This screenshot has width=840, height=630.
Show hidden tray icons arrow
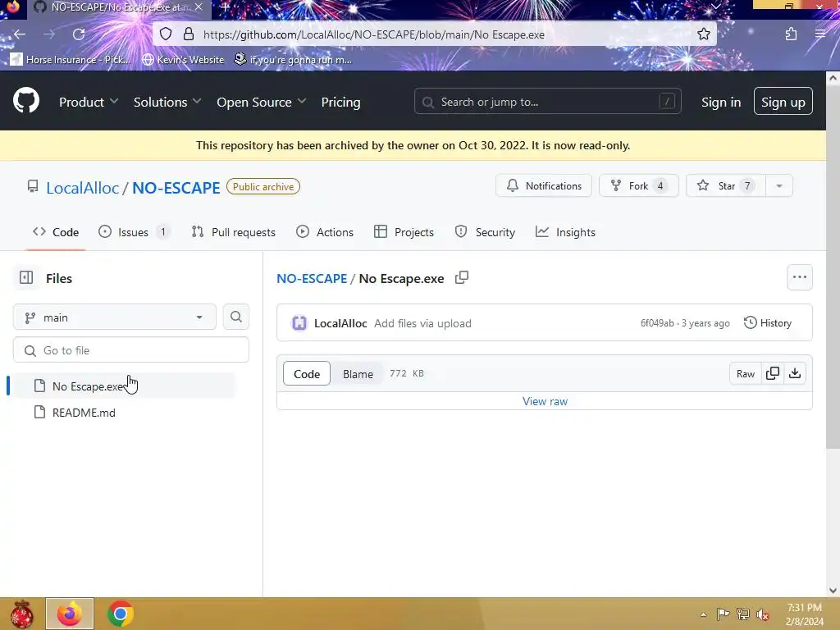(x=703, y=614)
